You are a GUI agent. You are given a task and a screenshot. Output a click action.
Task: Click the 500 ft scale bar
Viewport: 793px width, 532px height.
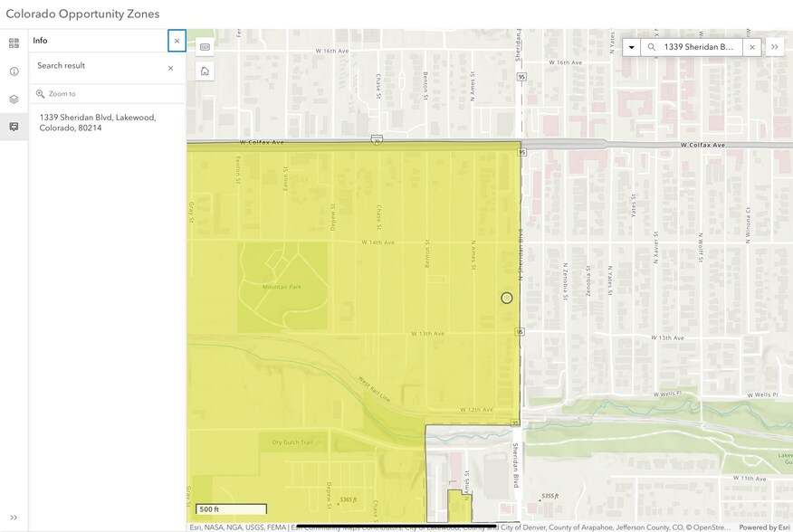[x=230, y=508]
